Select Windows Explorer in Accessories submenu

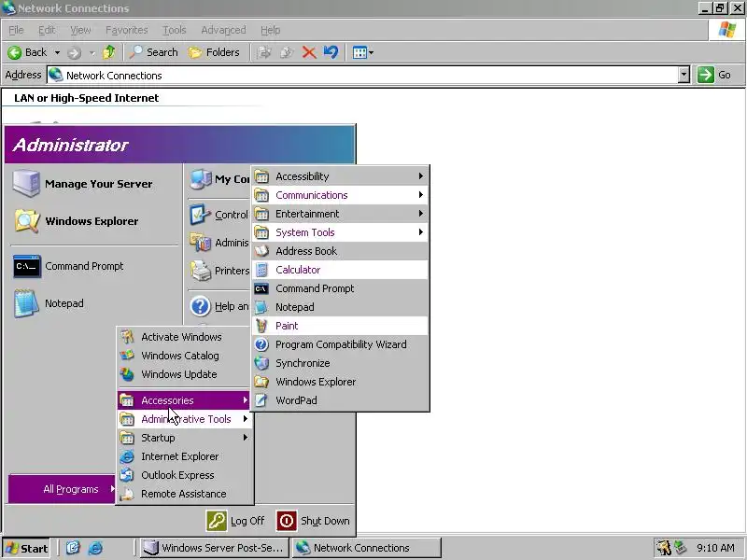pyautogui.click(x=340, y=382)
